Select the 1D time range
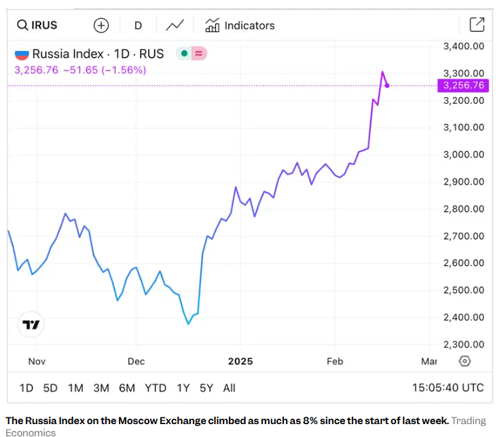Viewport: 504px width, 437px height. click(x=26, y=388)
